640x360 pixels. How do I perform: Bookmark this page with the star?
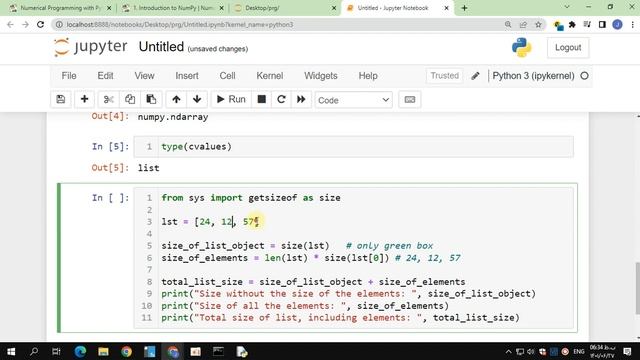click(538, 24)
